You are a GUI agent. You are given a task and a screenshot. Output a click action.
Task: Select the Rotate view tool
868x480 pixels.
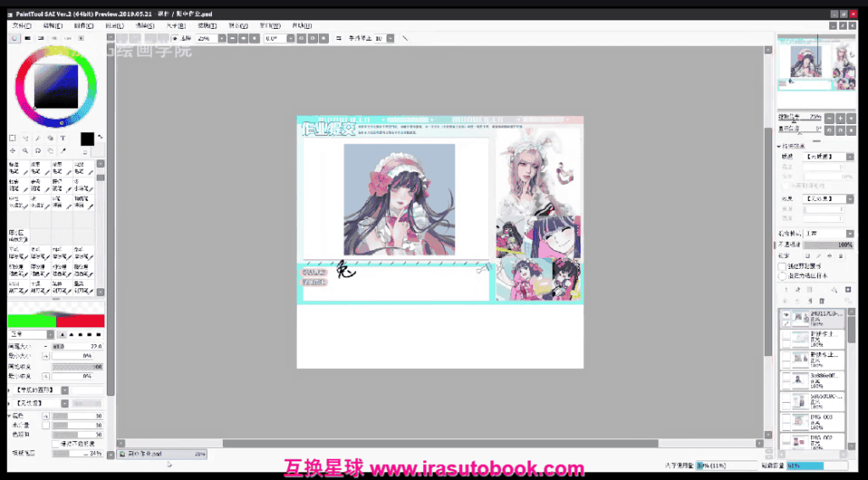37,151
